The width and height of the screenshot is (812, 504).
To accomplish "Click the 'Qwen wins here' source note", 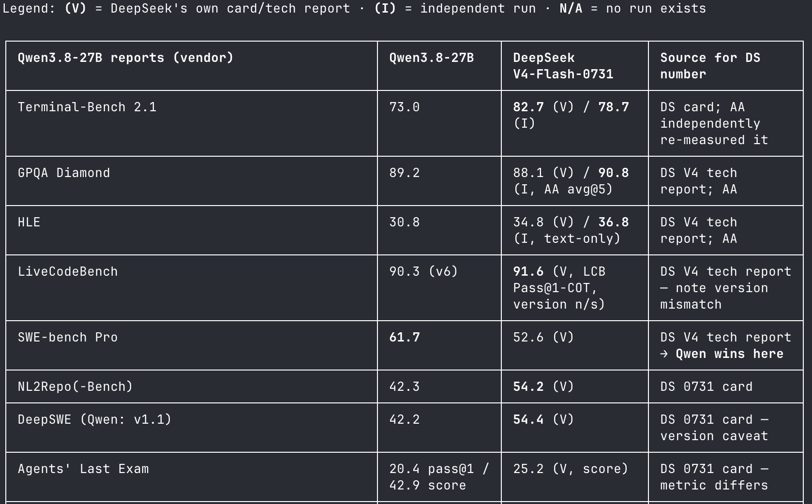I will (729, 354).
